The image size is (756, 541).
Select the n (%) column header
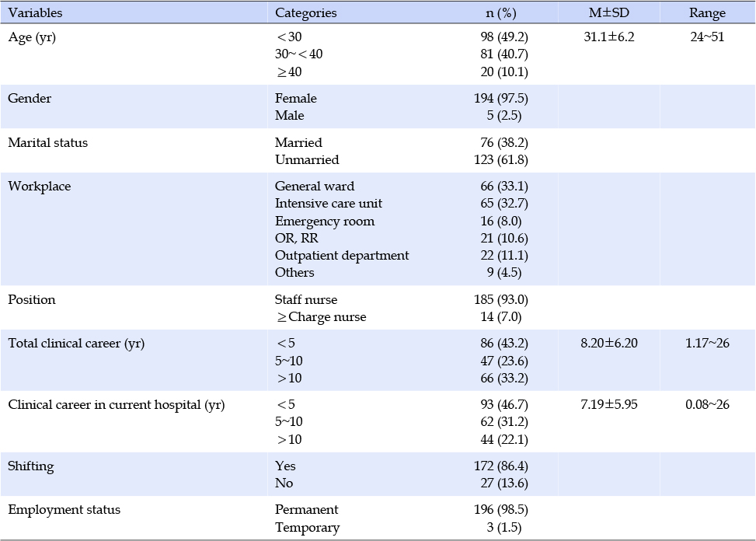click(x=500, y=12)
